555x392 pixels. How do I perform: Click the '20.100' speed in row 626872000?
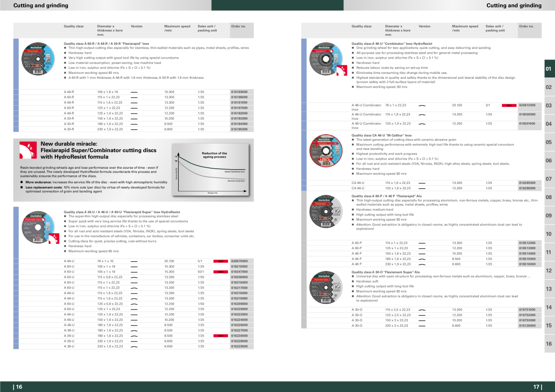point(457,106)
